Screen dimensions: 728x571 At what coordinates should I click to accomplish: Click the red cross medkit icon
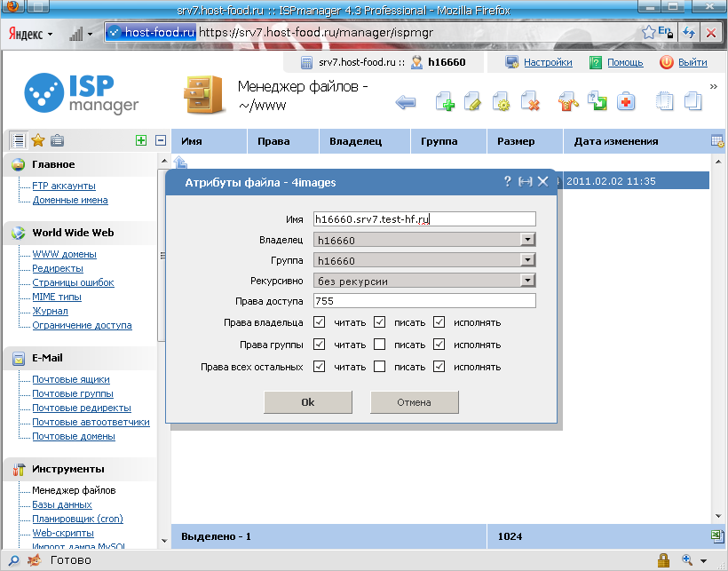pyautogui.click(x=625, y=101)
